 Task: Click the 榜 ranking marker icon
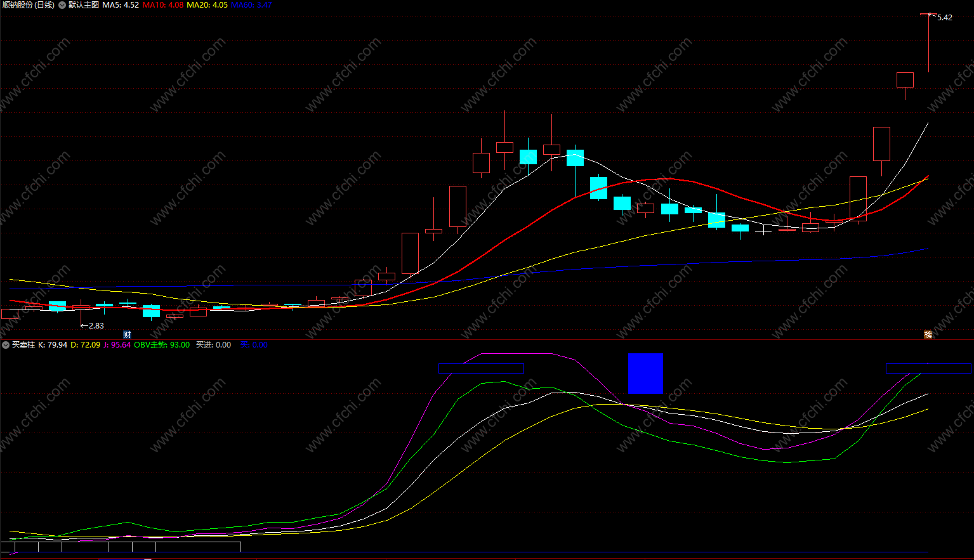pyautogui.click(x=928, y=335)
